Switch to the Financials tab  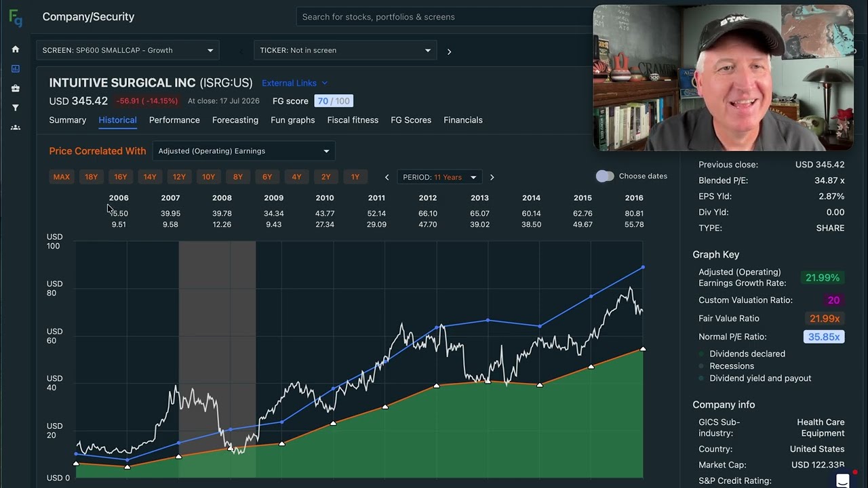coord(463,120)
